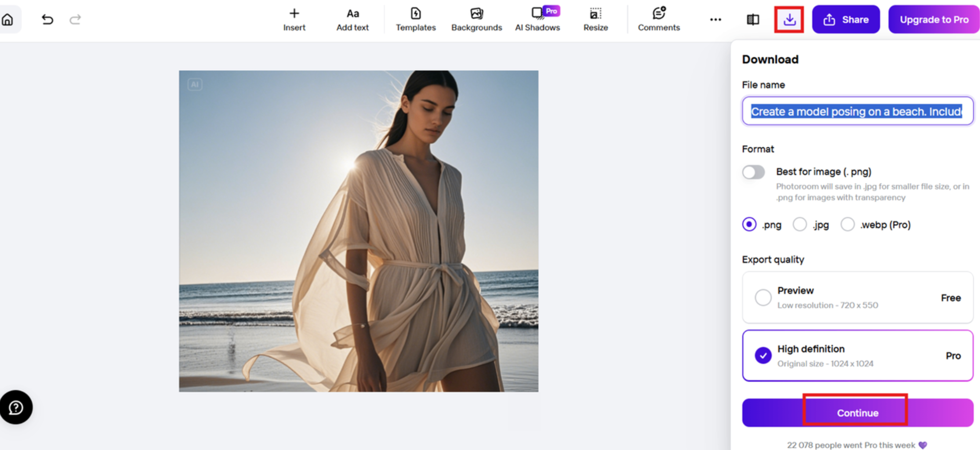Select the .png format option
This screenshot has width=980, height=450.
pos(749,225)
